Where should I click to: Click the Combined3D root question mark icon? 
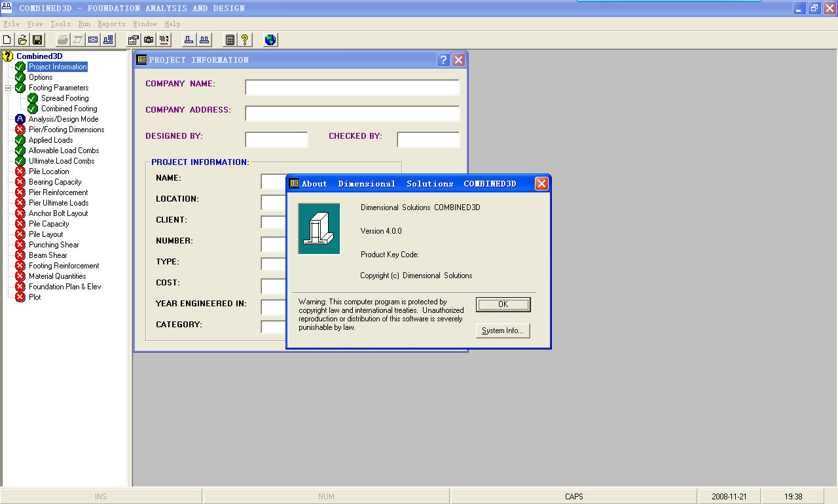click(x=8, y=56)
